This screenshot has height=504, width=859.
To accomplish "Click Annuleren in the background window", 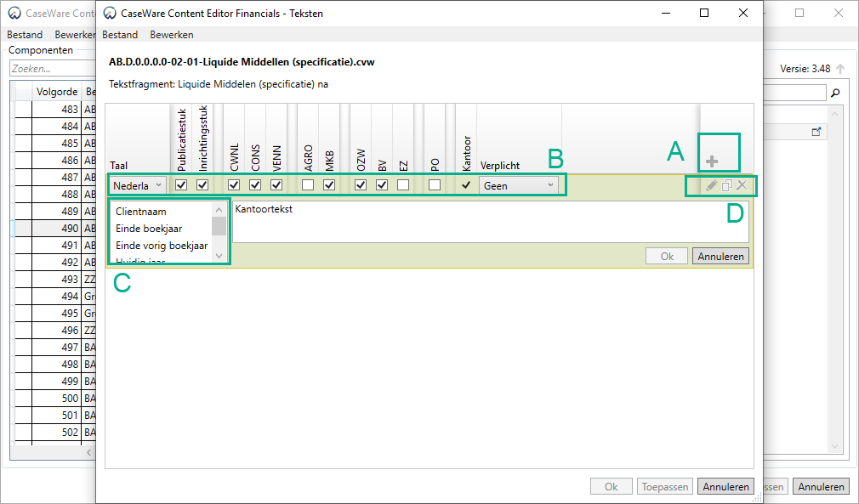I will [x=822, y=486].
